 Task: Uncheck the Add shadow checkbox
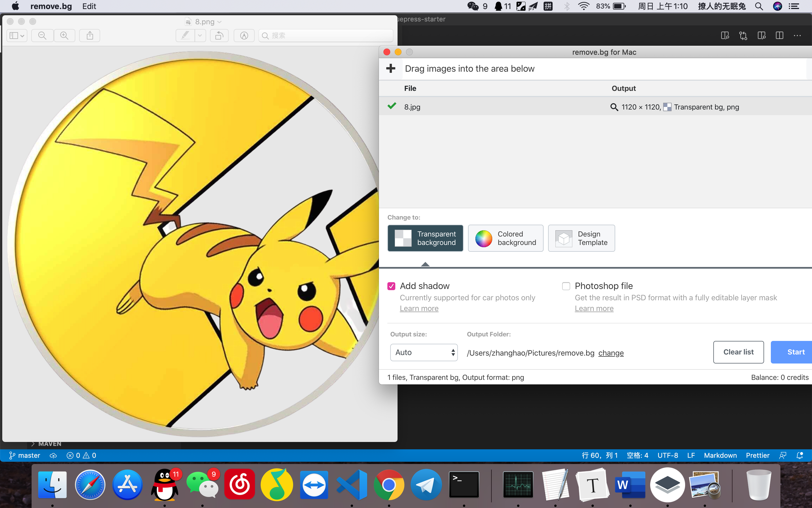tap(391, 286)
